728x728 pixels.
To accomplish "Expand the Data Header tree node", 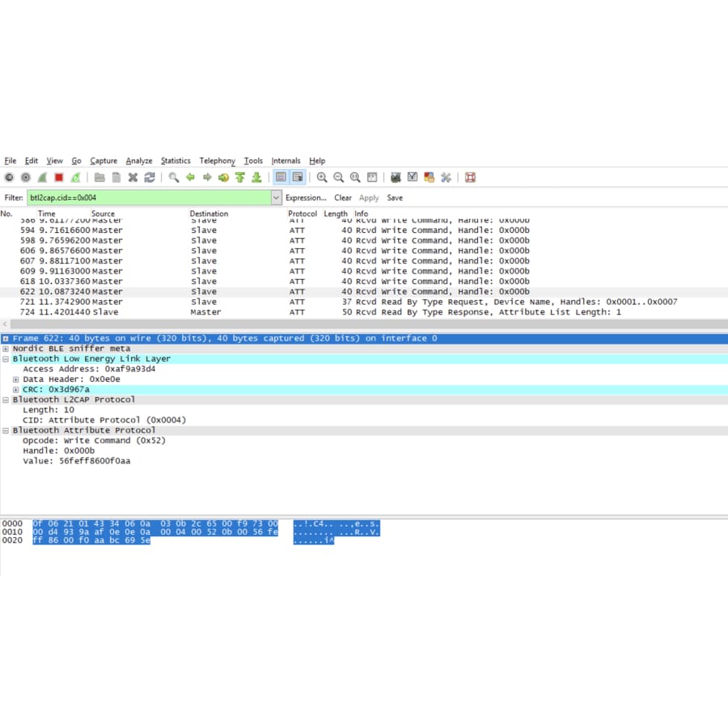I will [x=15, y=379].
